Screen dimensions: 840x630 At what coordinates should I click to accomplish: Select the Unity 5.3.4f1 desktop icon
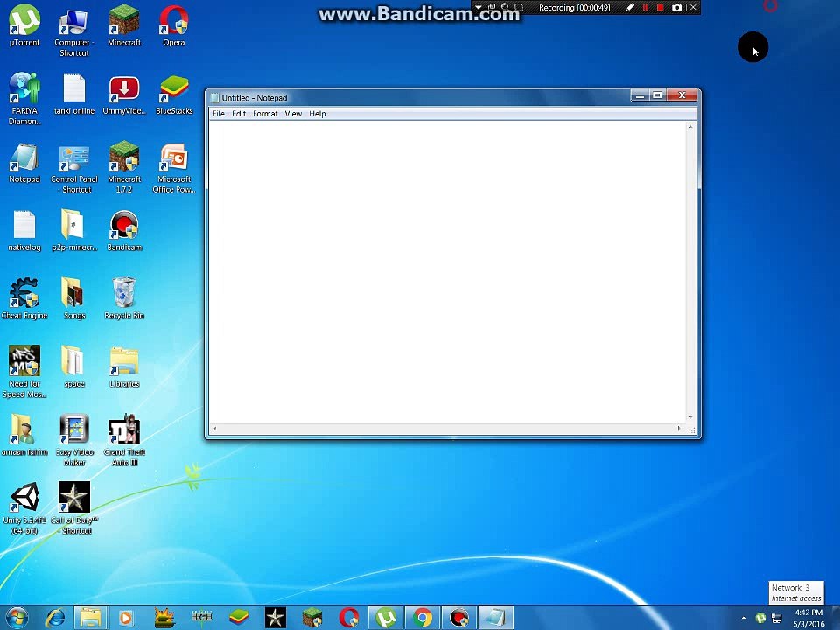[24, 508]
